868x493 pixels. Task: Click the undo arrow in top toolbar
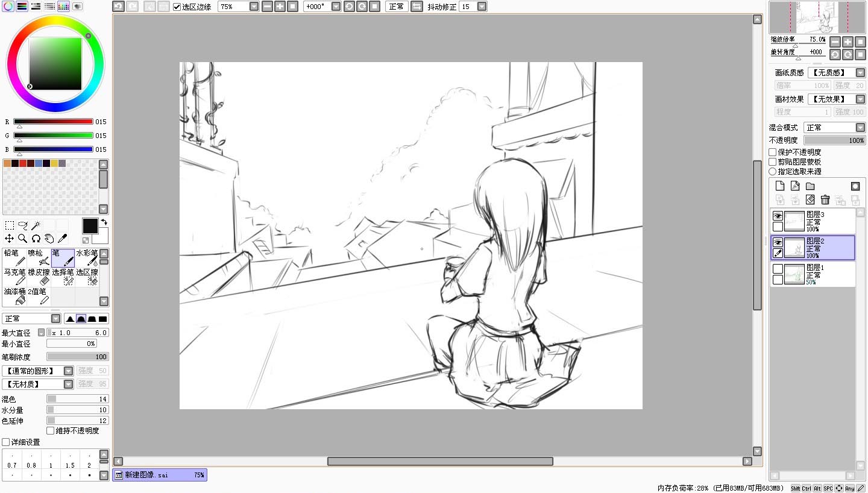pyautogui.click(x=118, y=7)
